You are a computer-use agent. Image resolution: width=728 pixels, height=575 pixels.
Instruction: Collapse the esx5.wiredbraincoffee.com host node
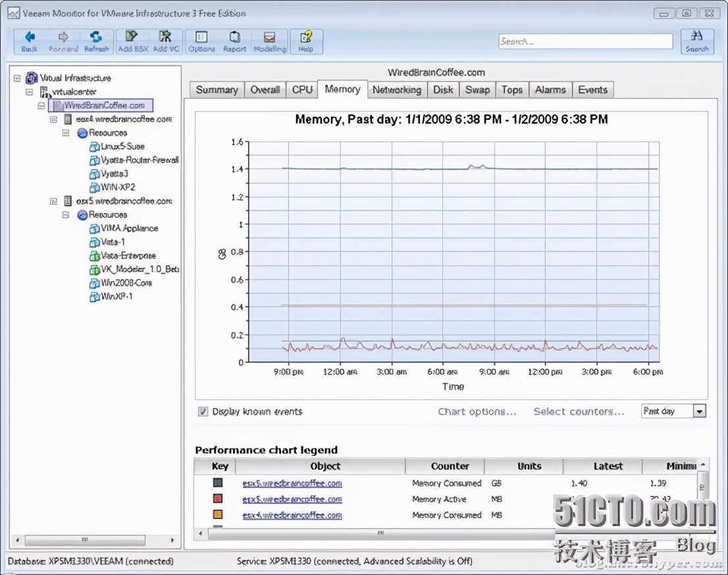[53, 201]
